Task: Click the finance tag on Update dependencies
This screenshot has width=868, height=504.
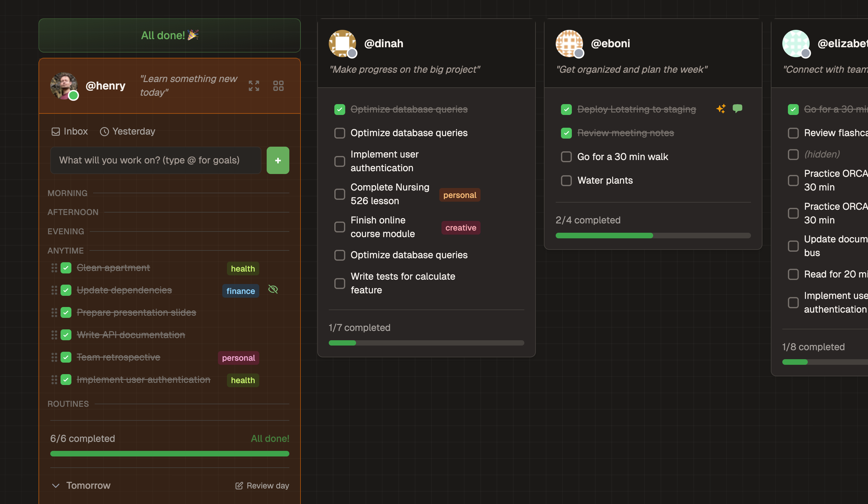Action: (240, 291)
